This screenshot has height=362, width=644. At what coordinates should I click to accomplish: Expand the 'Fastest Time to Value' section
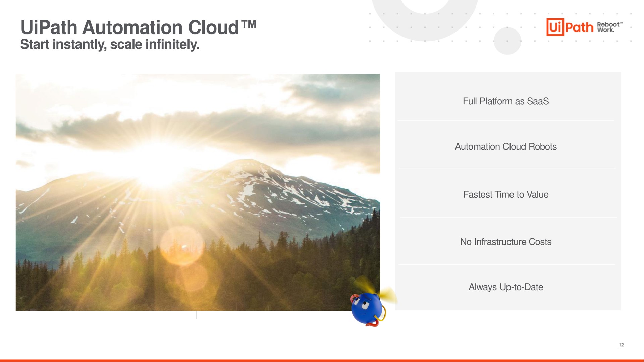click(x=505, y=194)
